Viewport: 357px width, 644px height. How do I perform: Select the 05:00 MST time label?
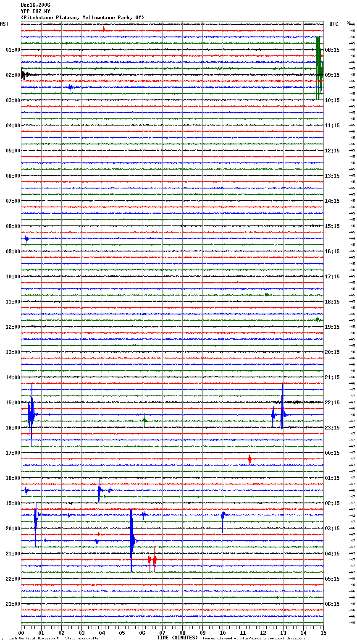[13, 151]
